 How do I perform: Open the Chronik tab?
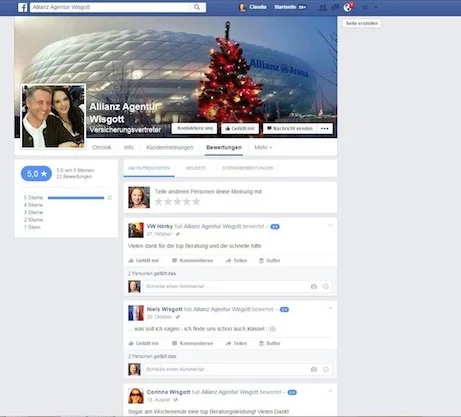[102, 147]
